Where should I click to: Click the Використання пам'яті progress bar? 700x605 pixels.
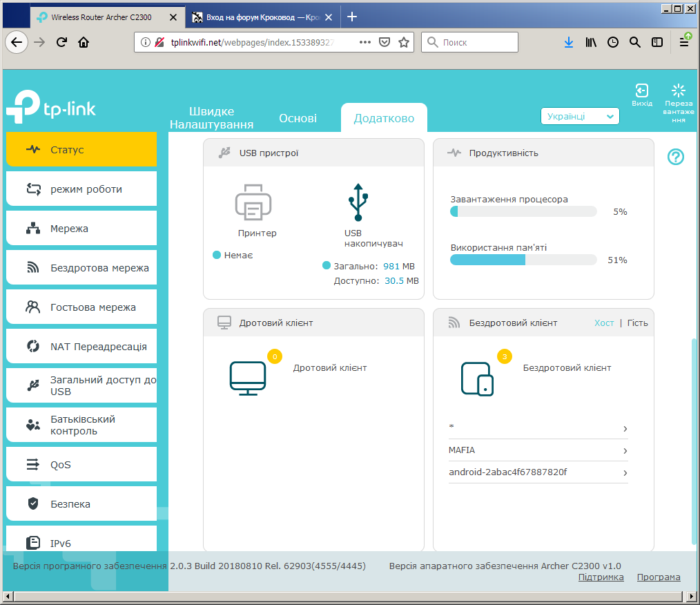523,260
